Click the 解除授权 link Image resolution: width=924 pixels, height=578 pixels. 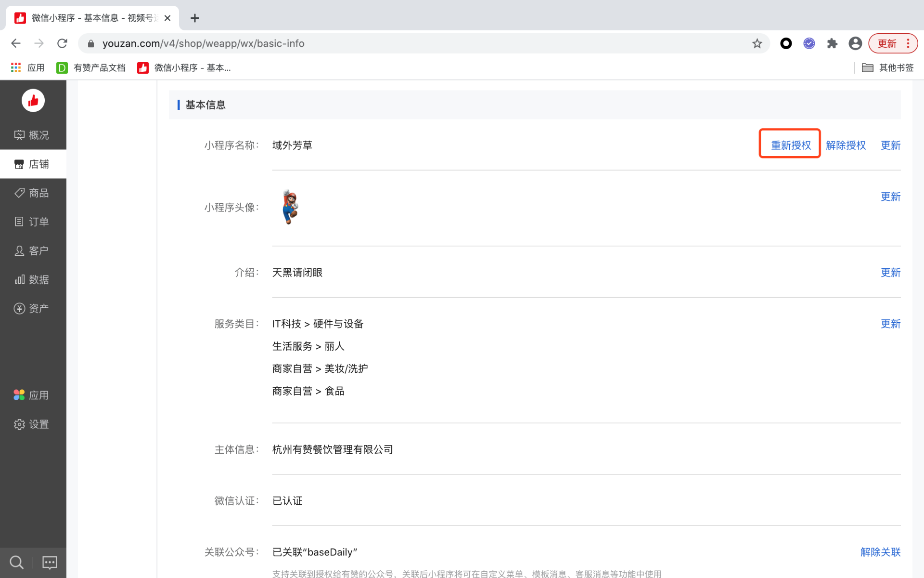click(846, 145)
